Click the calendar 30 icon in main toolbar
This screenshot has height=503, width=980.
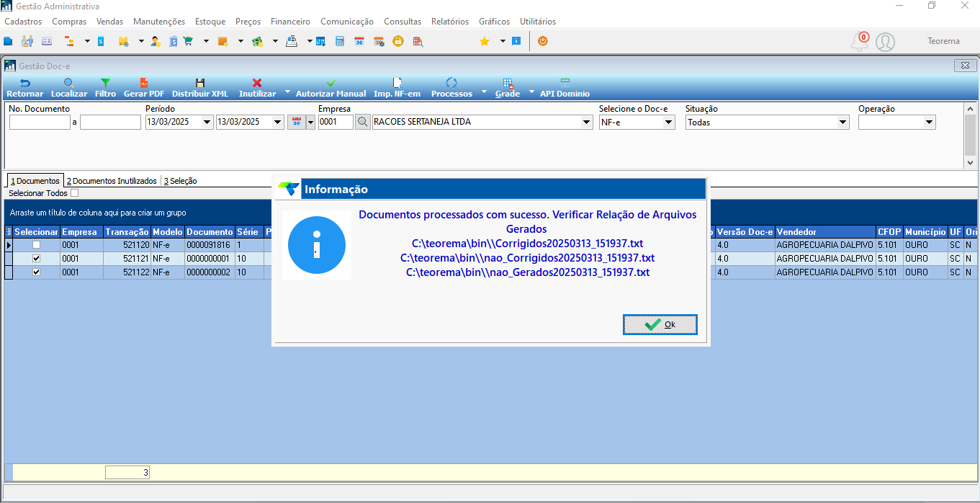pos(359,41)
